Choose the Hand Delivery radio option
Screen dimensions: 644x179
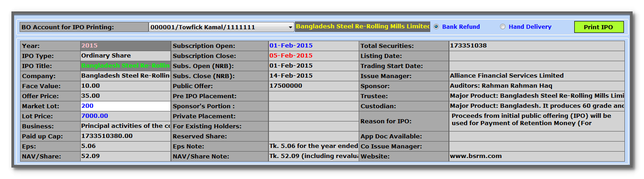point(526,27)
